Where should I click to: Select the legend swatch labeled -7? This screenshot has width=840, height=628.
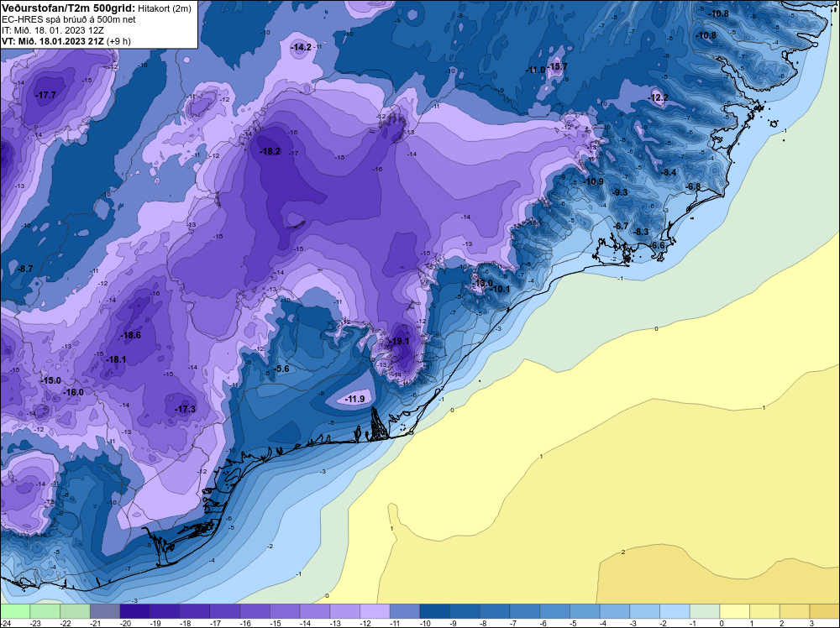coord(525,611)
